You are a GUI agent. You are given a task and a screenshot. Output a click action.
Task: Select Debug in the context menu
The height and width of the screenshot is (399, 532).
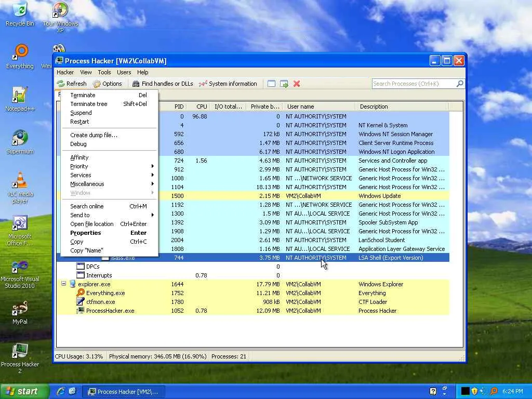point(109,144)
